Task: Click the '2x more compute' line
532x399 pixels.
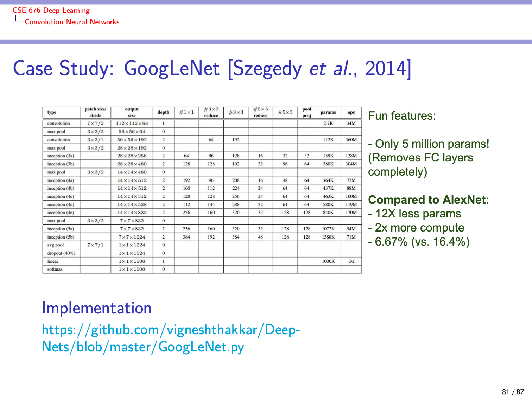Action: tap(416, 228)
